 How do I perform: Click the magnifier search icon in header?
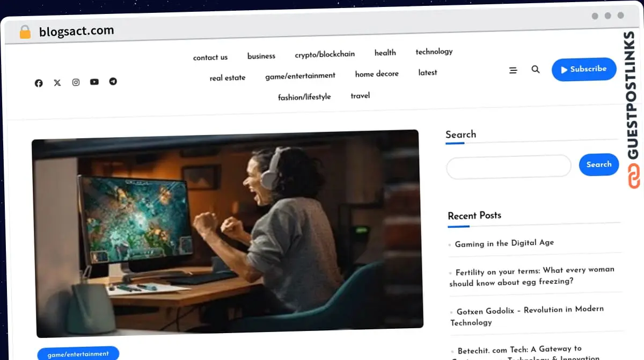click(x=536, y=69)
